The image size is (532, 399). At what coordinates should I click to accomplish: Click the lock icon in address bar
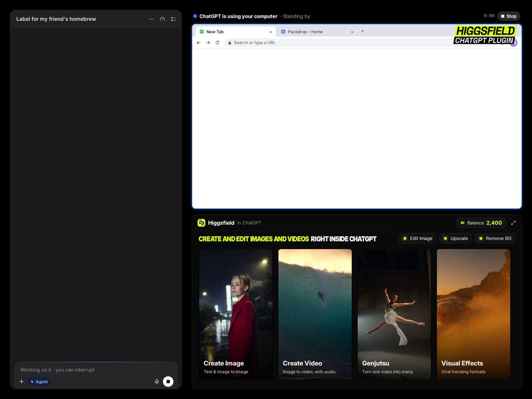(230, 43)
